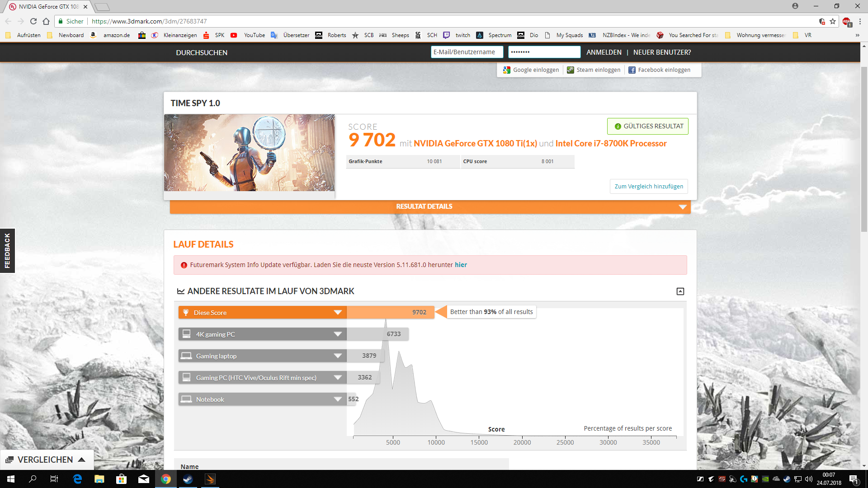Click Zum Vergleich hinzufügen button
868x488 pixels.
click(x=649, y=186)
